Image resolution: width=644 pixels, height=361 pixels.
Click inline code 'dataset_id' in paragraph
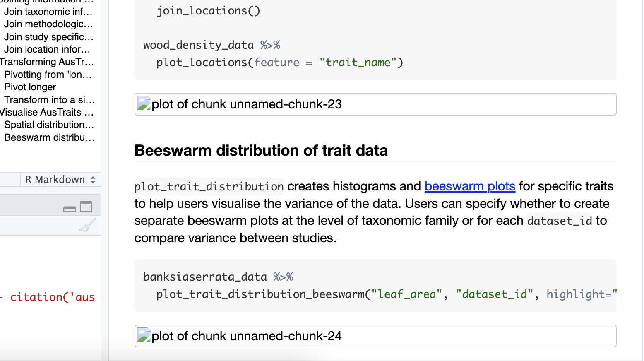click(x=560, y=221)
